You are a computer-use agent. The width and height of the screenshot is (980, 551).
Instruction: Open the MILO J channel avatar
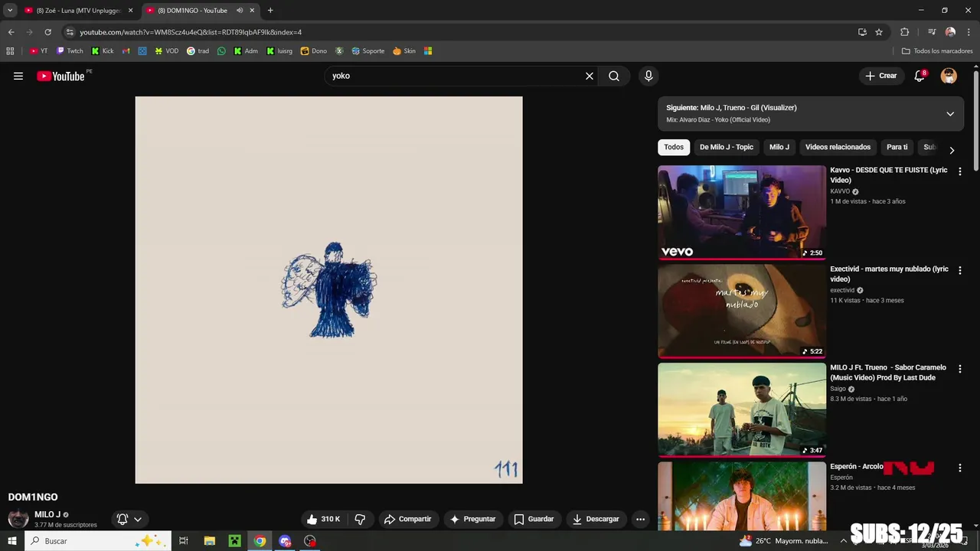pos(18,519)
